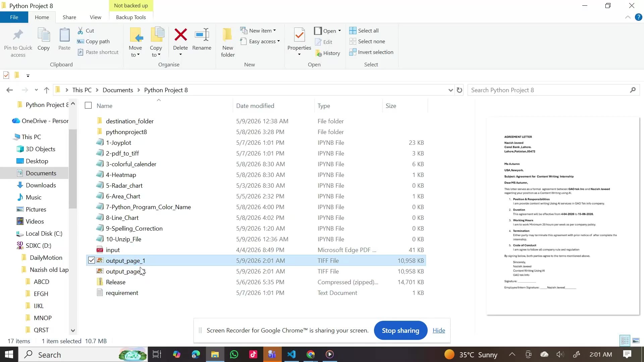Image resolution: width=644 pixels, height=362 pixels.
Task: Click Paste shortcut command
Action: point(98,52)
